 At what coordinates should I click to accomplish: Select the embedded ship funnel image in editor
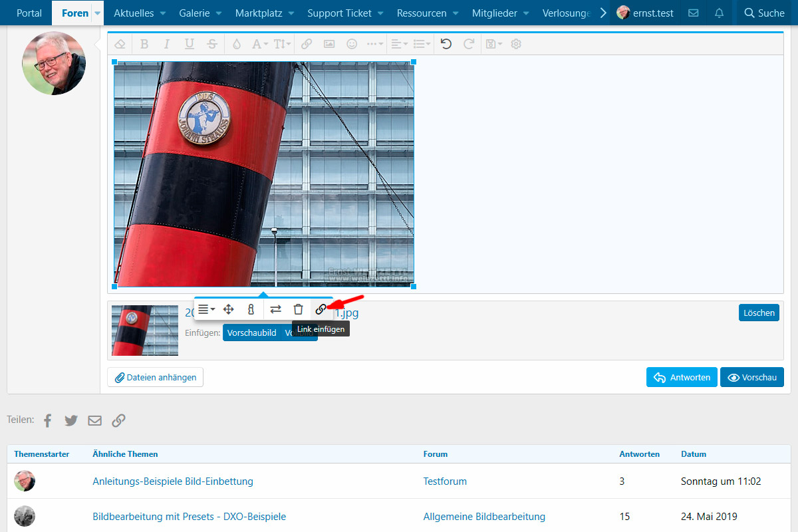[x=264, y=174]
